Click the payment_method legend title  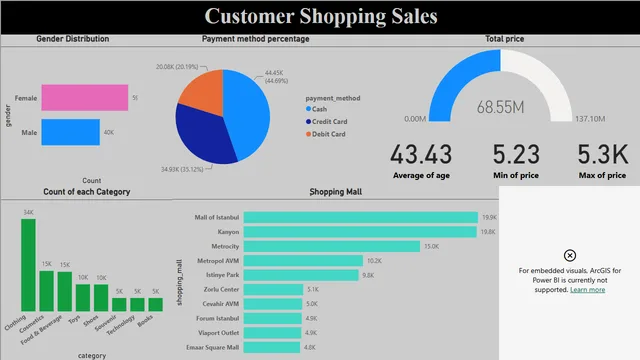(x=333, y=98)
